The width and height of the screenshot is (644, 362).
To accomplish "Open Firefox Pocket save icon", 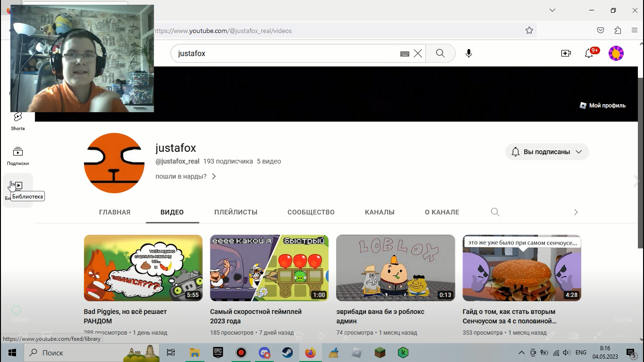I will click(601, 31).
